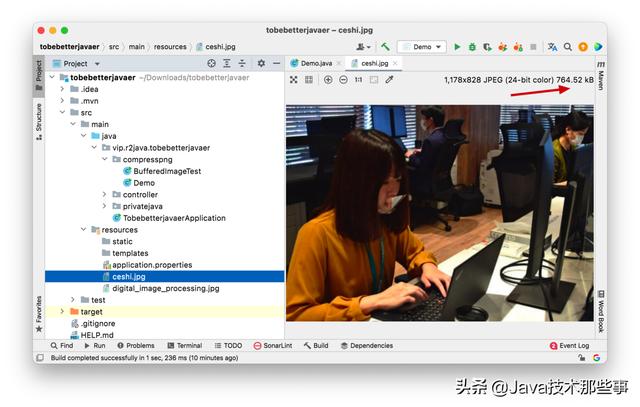Click the Build project hammer icon
The height and width of the screenshot is (407, 640).
[385, 47]
